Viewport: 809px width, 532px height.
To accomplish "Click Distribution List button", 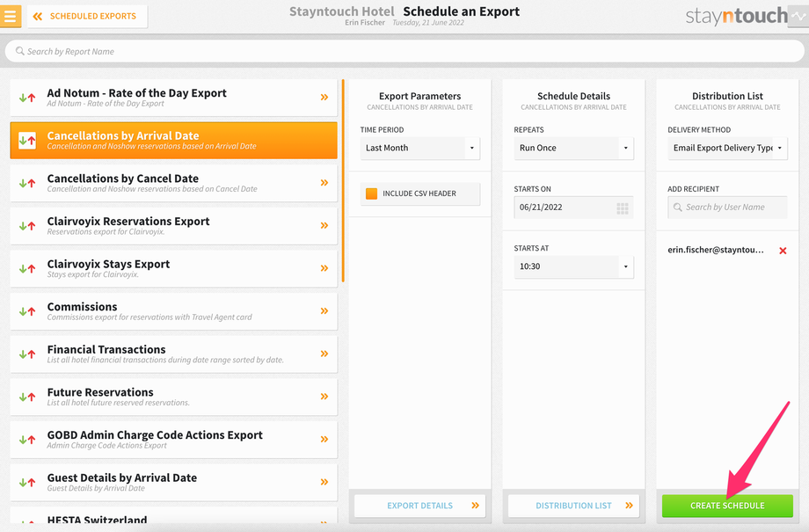I will tap(573, 506).
